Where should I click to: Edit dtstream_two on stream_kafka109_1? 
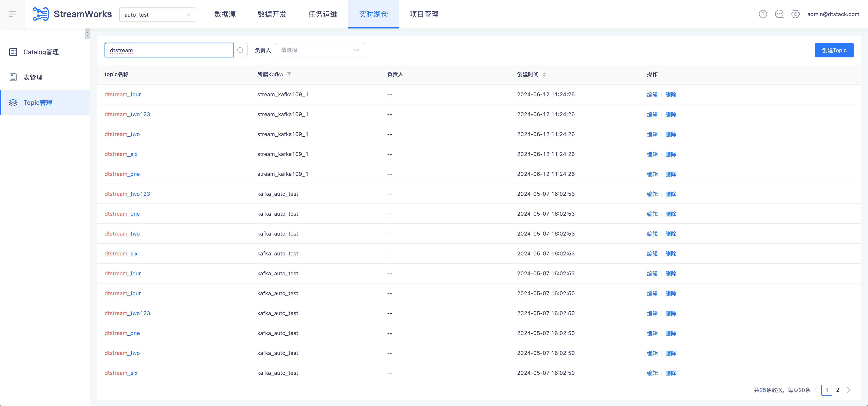[652, 134]
